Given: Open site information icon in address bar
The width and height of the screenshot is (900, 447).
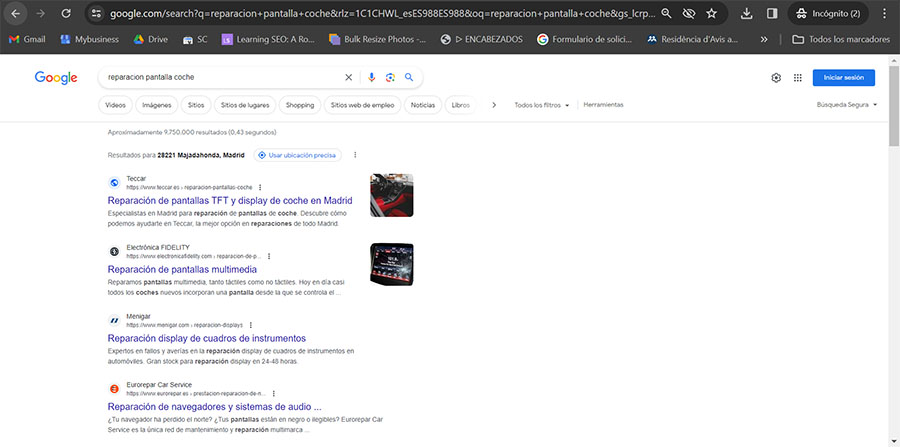Looking at the screenshot, I should tap(96, 13).
